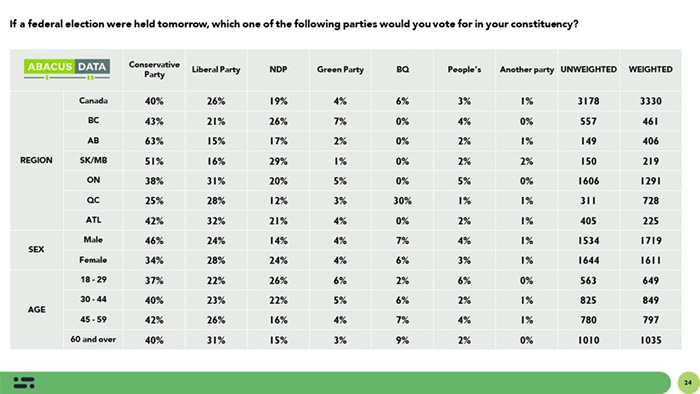The height and width of the screenshot is (394, 700).
Task: Click the 30% BQ value for QC
Action: (x=402, y=201)
